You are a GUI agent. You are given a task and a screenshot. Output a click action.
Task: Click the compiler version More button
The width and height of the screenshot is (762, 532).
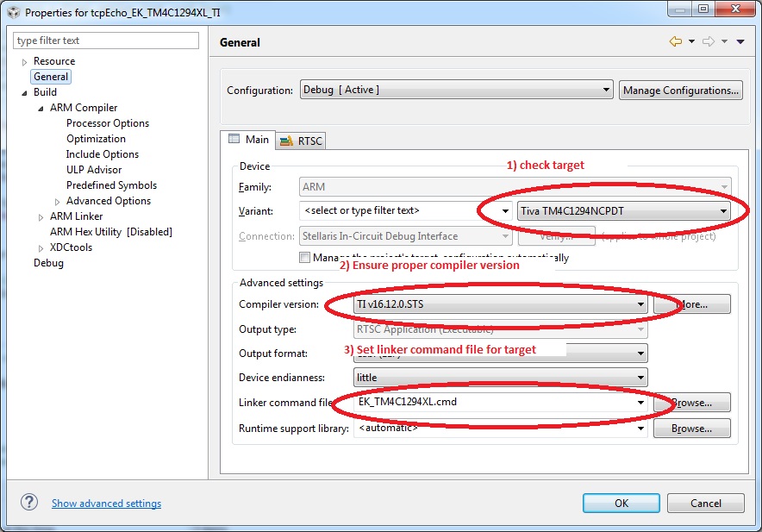pos(692,304)
